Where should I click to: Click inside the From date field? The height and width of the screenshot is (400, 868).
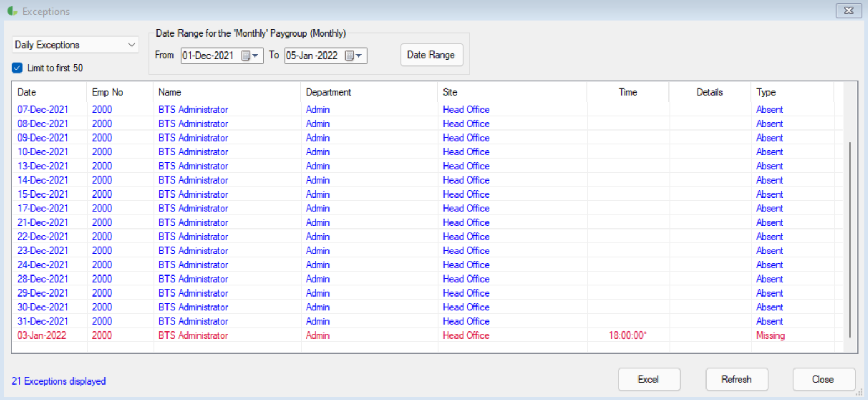(208, 56)
